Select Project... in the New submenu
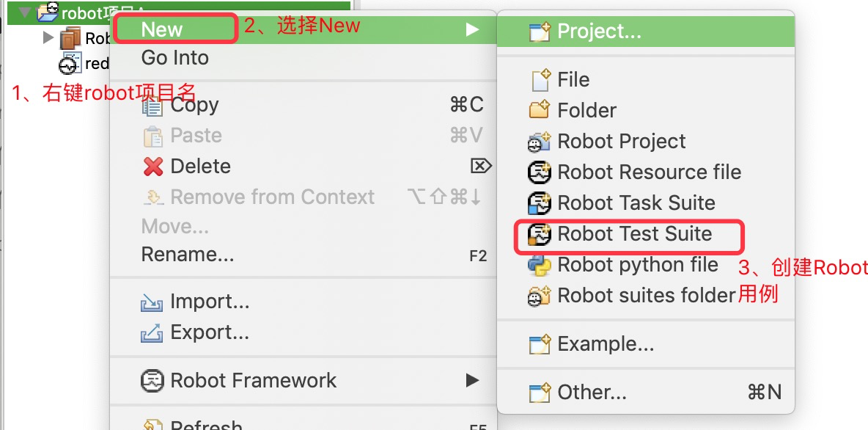The image size is (868, 430). tap(599, 31)
